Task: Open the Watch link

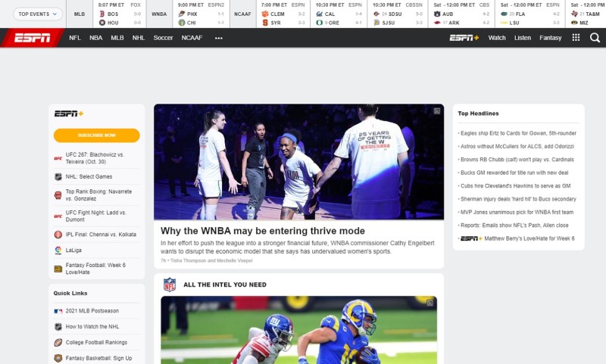Action: [497, 38]
